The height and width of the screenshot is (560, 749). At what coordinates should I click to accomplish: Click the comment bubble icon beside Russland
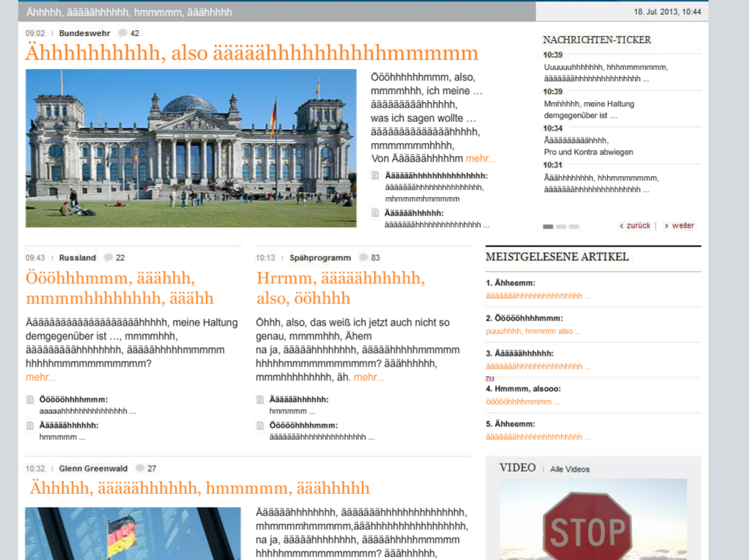pos(109,257)
